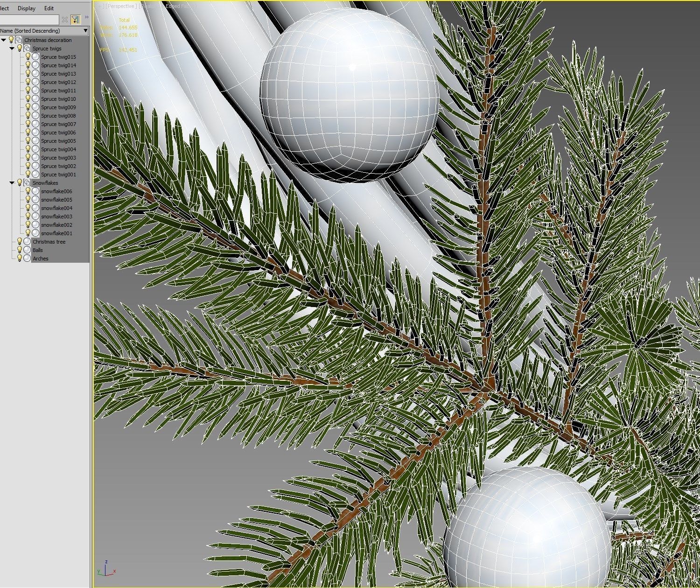Select the lower white ball in viewport
This screenshot has width=700, height=588.
[527, 527]
